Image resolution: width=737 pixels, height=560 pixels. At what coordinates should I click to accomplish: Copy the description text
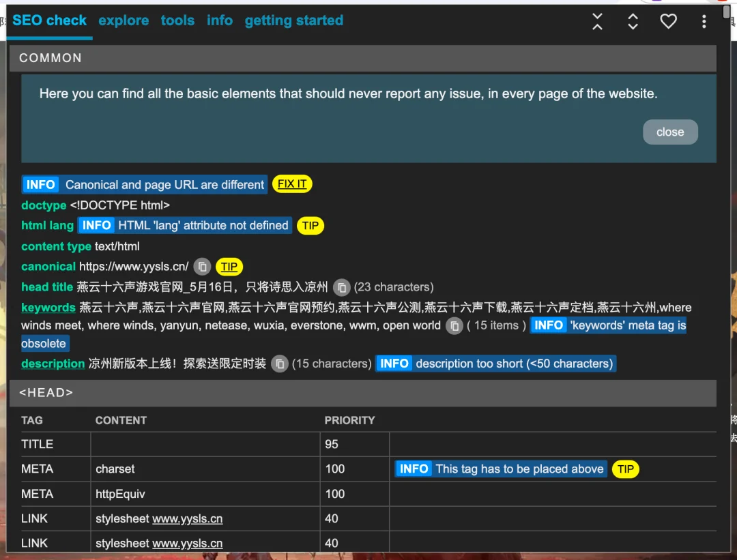tap(279, 364)
